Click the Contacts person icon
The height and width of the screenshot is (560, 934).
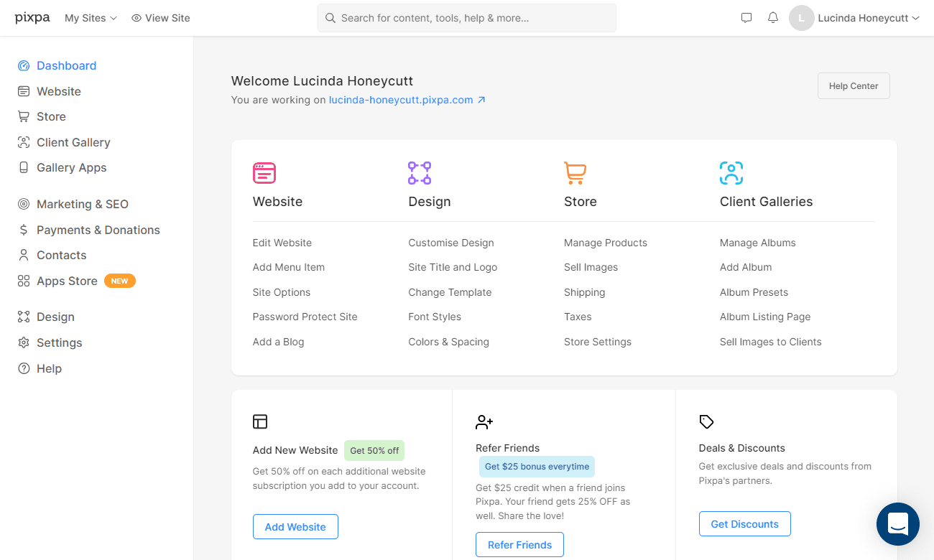click(x=24, y=255)
